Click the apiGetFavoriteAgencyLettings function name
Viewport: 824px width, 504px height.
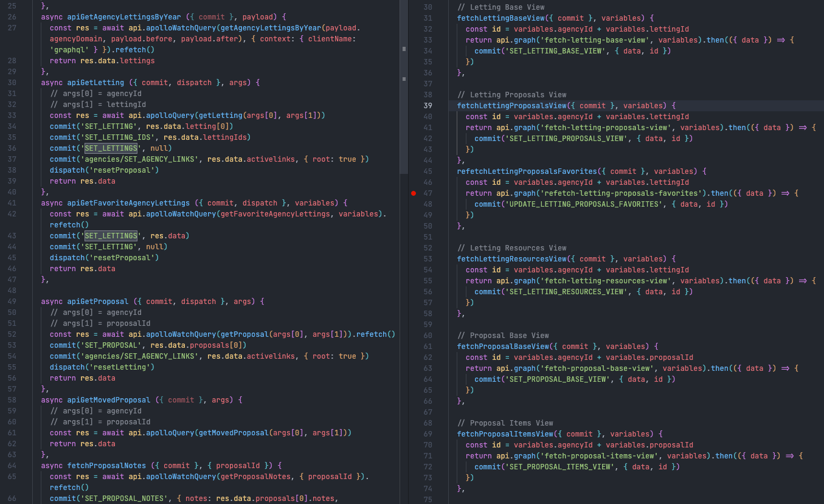[x=128, y=203]
